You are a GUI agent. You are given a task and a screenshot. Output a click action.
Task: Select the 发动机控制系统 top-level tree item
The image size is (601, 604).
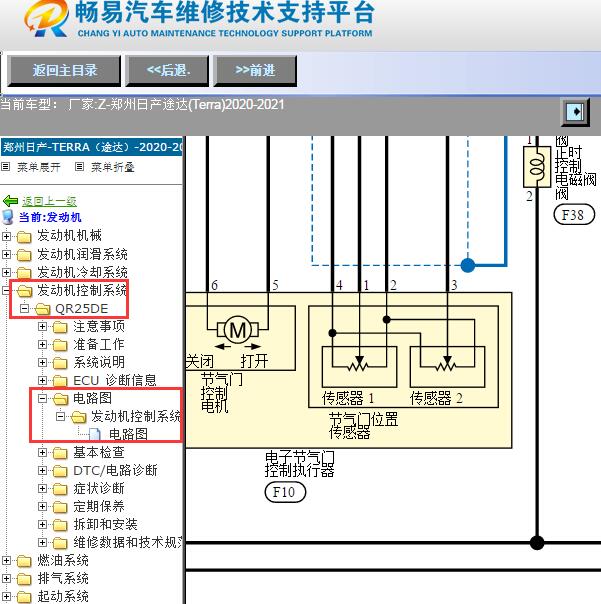pos(82,290)
